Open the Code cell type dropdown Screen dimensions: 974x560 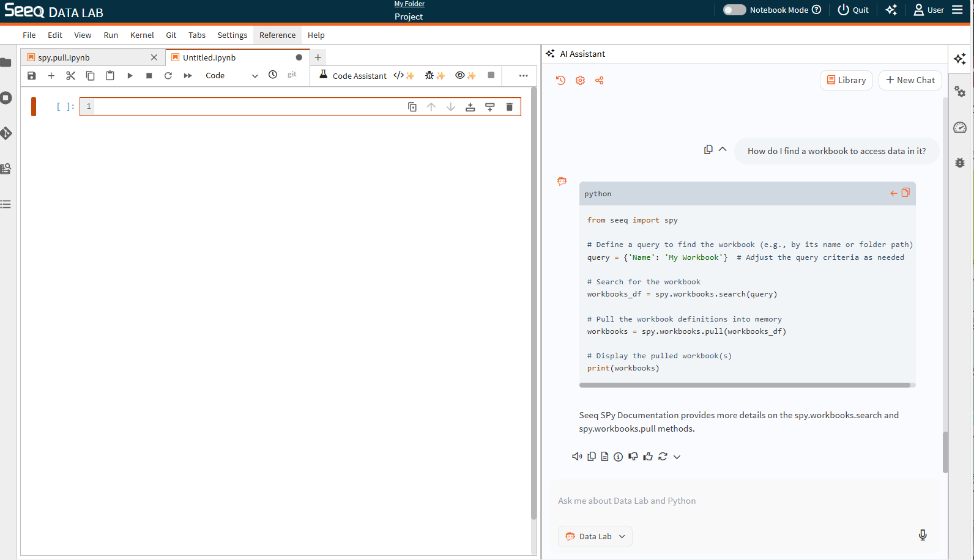click(231, 75)
